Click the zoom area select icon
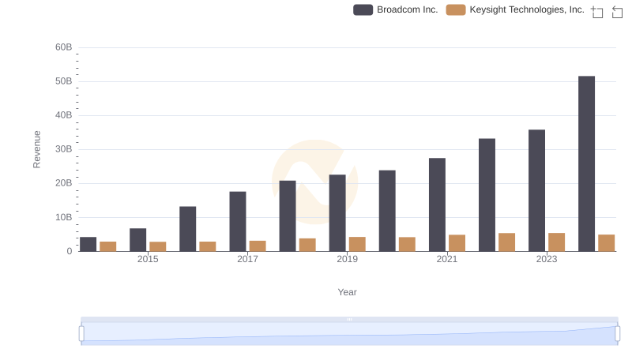The image size is (632, 364). coord(597,12)
